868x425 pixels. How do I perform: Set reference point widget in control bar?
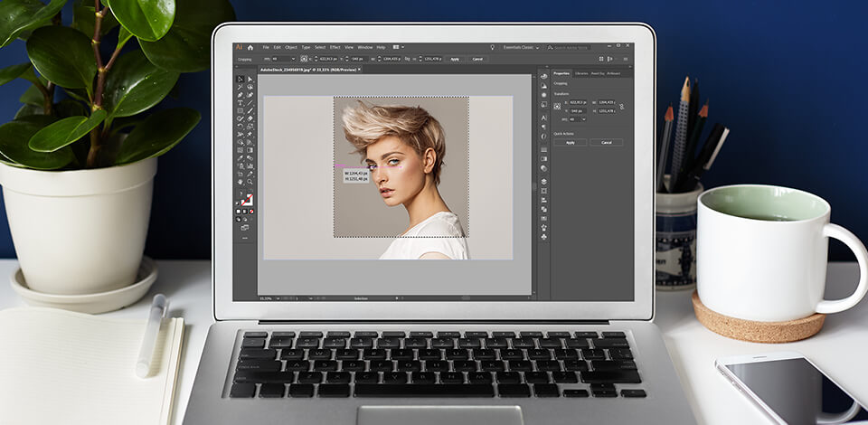tap(304, 59)
